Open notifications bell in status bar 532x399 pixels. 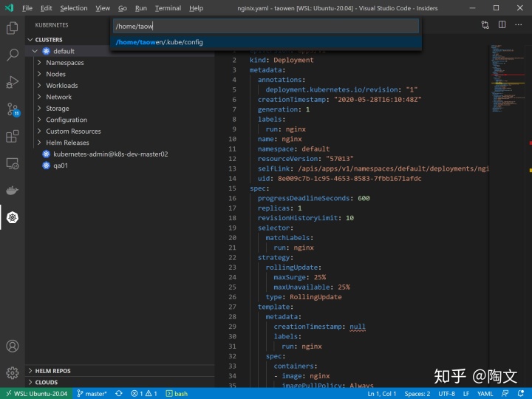[521, 393]
